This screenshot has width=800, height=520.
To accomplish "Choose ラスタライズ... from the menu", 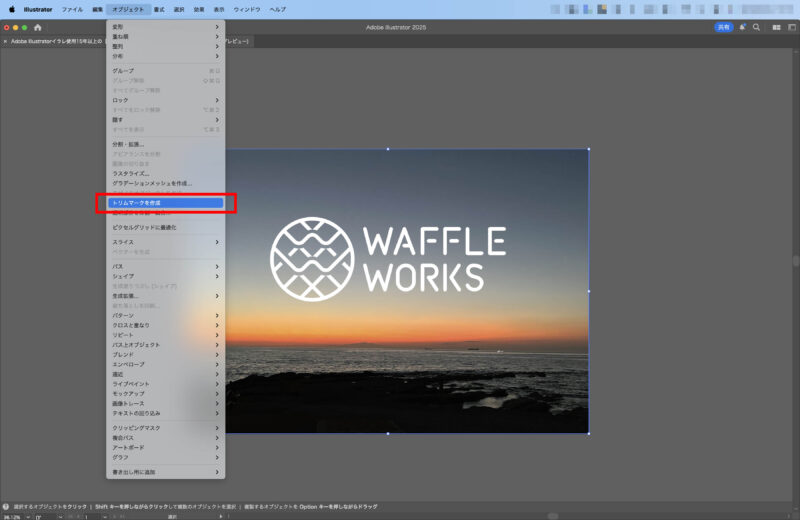I will 131,173.
